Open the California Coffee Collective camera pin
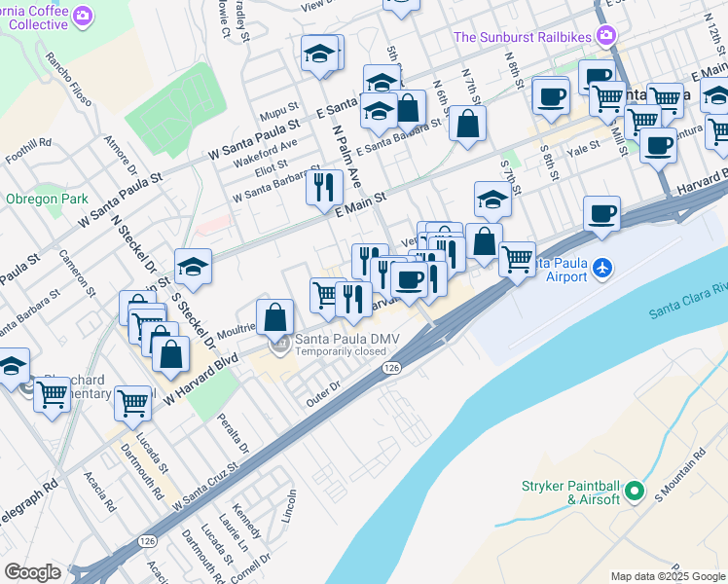This screenshot has width=728, height=584. coord(83,17)
